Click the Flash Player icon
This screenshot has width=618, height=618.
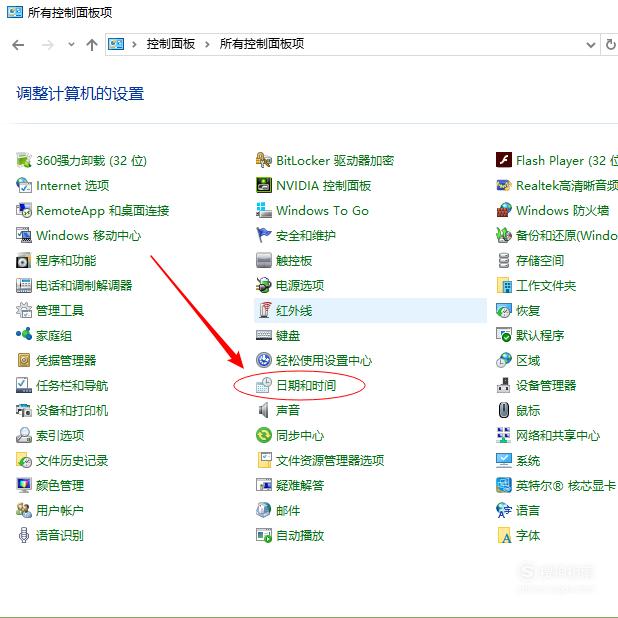[504, 160]
